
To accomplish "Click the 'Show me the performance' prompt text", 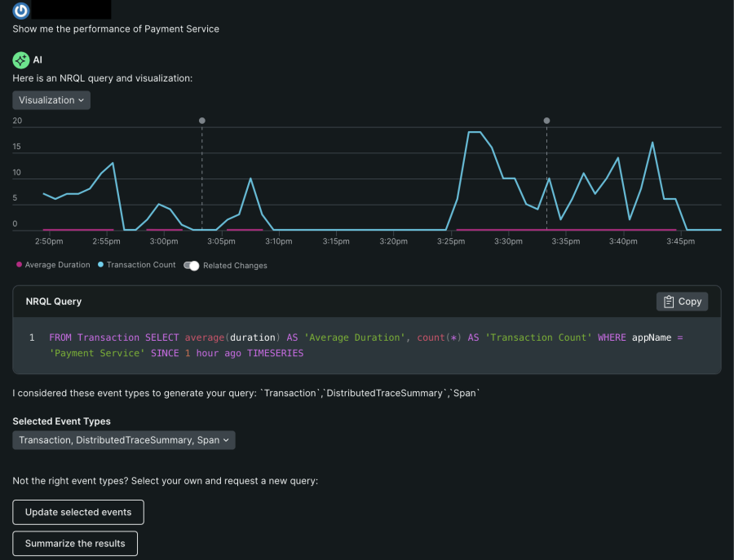I will pyautogui.click(x=116, y=29).
